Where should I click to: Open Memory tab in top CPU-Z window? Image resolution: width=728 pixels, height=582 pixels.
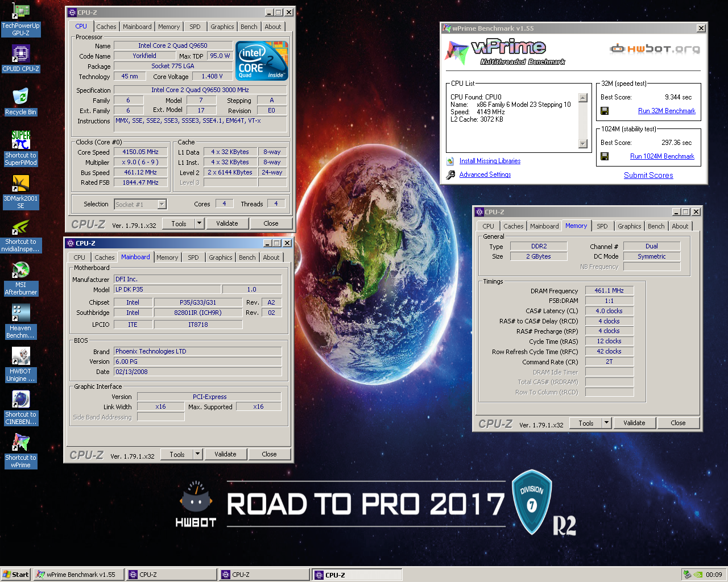[x=169, y=27]
